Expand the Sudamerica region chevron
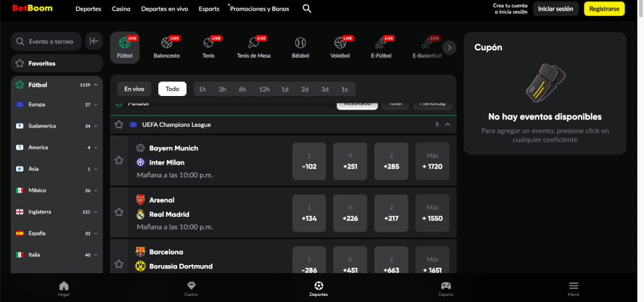This screenshot has width=644, height=302. coord(96,126)
